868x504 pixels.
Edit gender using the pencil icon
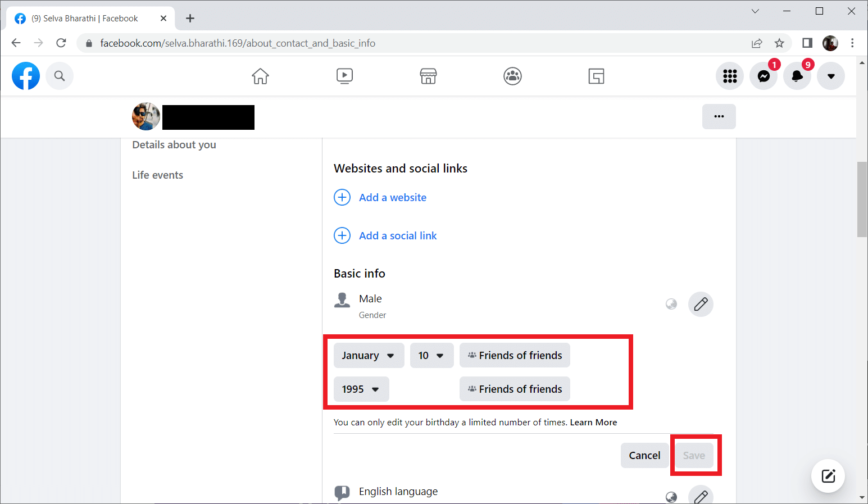pos(701,304)
